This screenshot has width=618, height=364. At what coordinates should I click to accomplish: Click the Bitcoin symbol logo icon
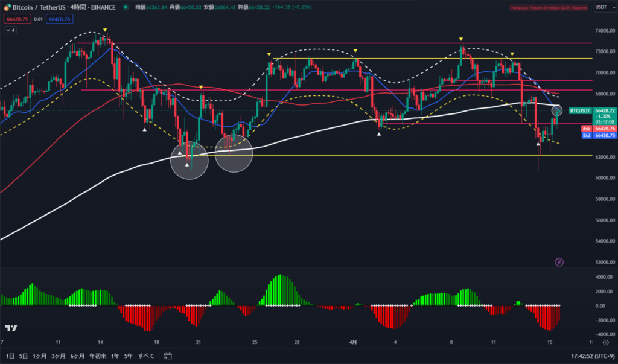coord(7,7)
